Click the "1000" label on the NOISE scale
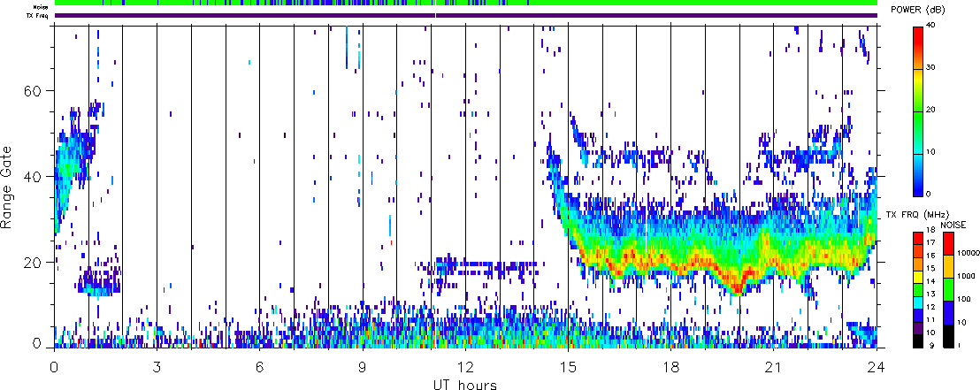This screenshot has width=980, height=390. 966,276
